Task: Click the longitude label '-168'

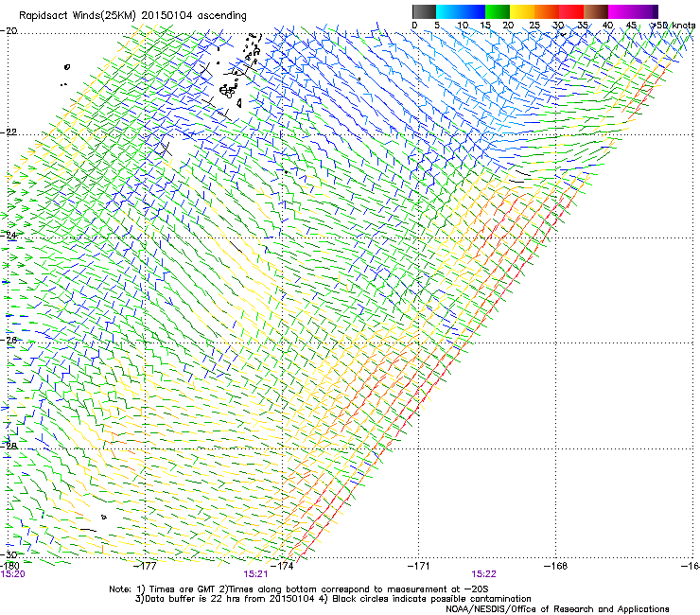Action: click(556, 566)
